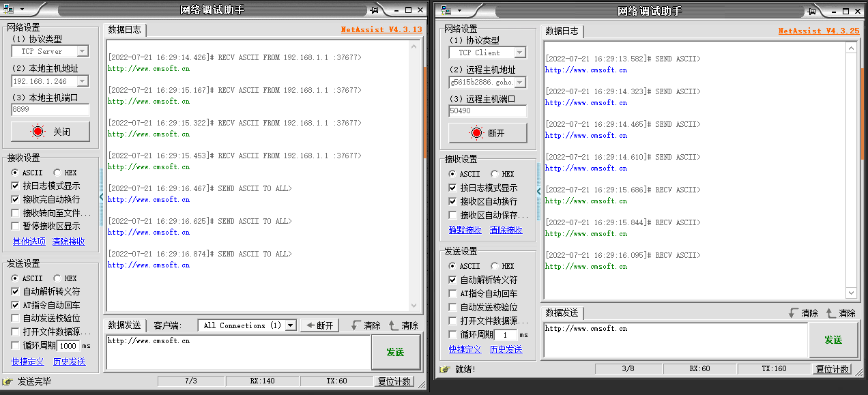Open the NetAssist V4.3.25 version link
Screen dimensions: 868x395
coord(818,31)
